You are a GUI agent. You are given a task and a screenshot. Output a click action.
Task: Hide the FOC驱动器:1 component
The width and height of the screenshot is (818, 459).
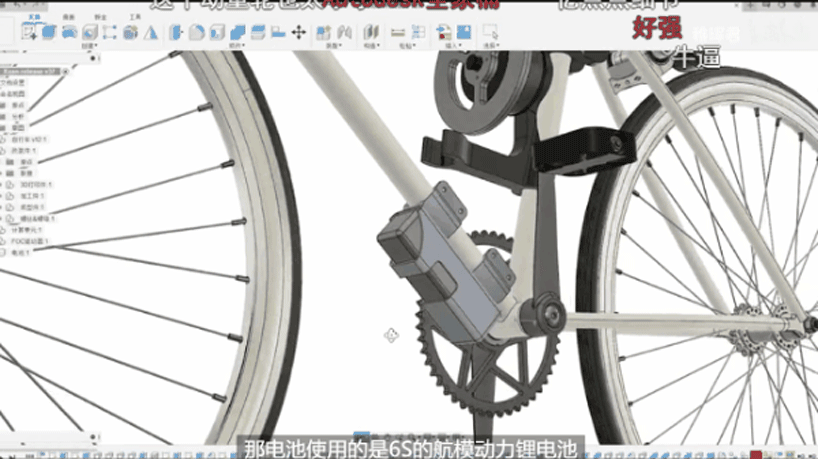[x=8, y=241]
